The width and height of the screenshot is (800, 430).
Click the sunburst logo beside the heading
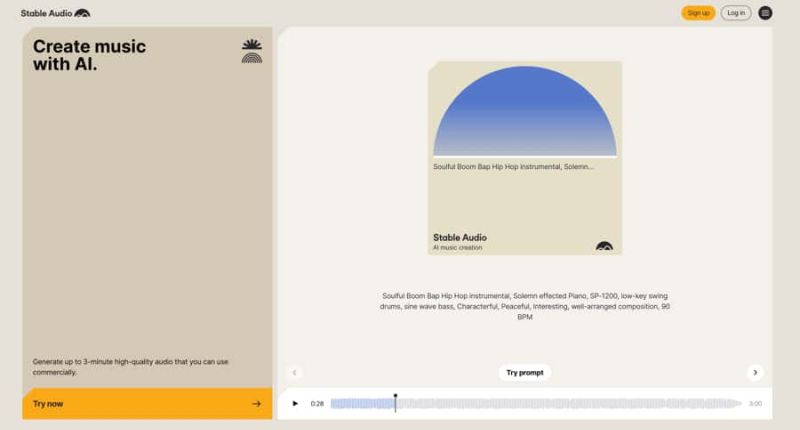[x=252, y=52]
